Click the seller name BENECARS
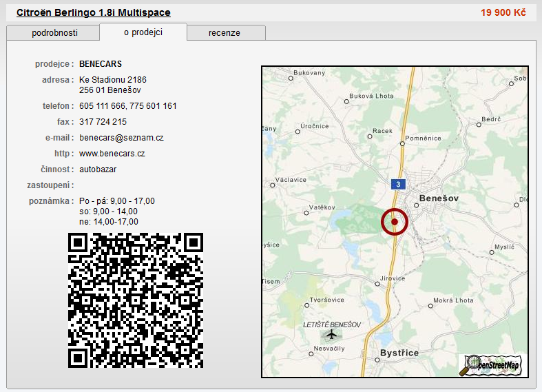Screen dimensions: 542x392 pyautogui.click(x=101, y=64)
